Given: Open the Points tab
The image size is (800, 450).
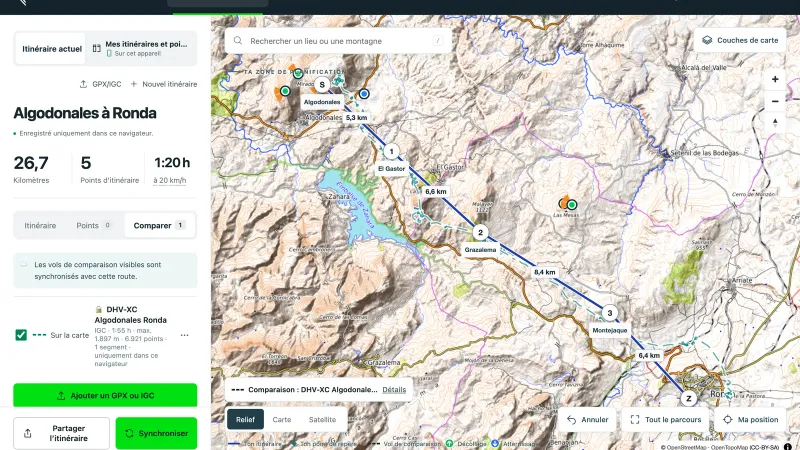Looking at the screenshot, I should pos(93,226).
